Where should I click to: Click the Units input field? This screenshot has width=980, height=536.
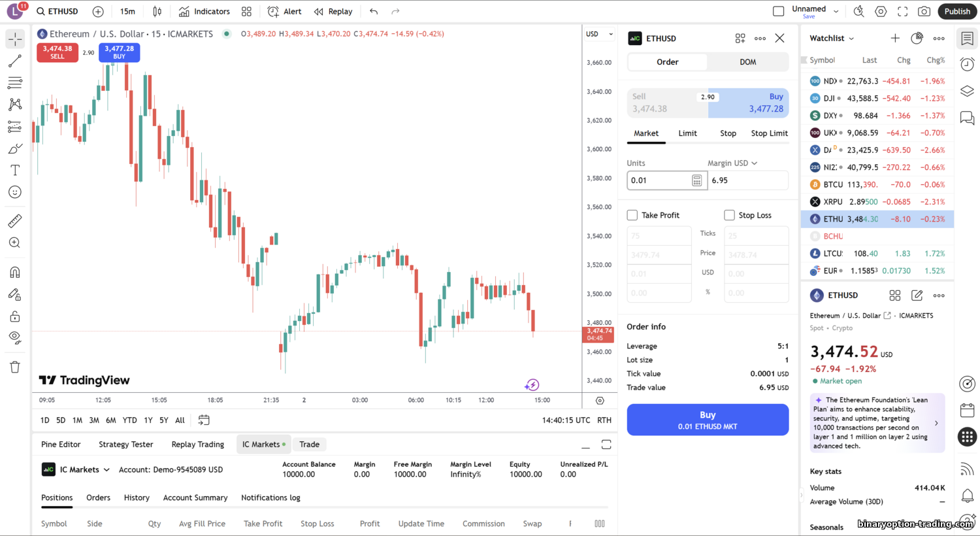[658, 180]
